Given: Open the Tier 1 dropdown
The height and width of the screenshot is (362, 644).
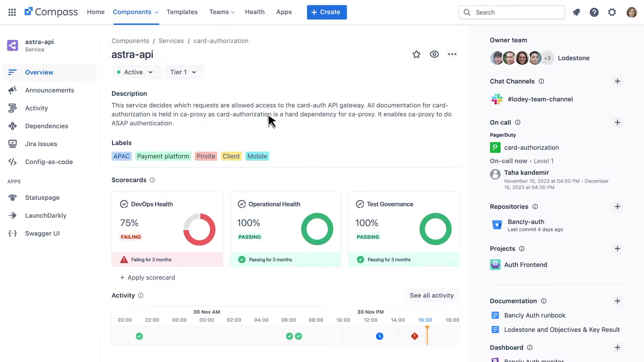Looking at the screenshot, I should click(x=183, y=72).
